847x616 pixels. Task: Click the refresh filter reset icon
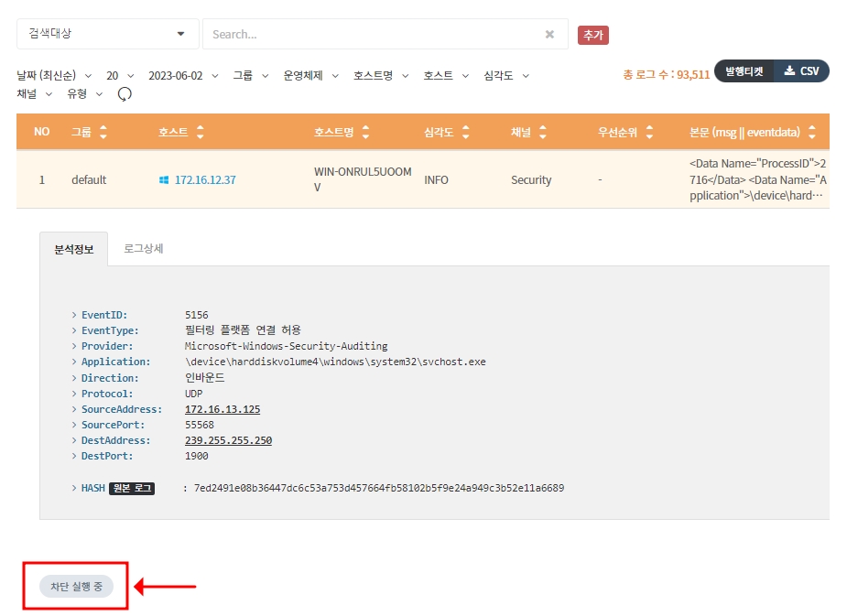click(125, 94)
